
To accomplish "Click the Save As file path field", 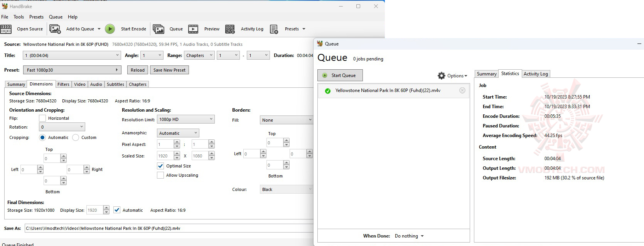I will (169, 228).
